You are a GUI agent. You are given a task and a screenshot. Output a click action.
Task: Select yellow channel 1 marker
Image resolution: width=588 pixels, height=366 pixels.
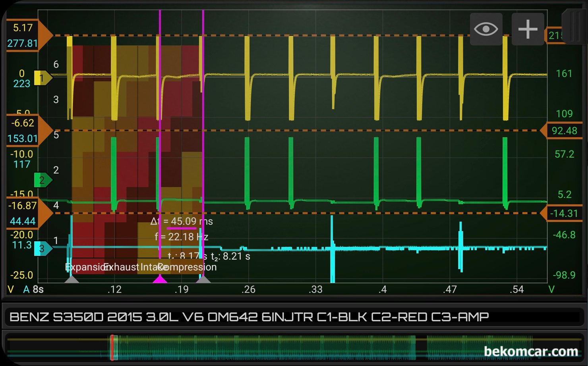pos(43,78)
